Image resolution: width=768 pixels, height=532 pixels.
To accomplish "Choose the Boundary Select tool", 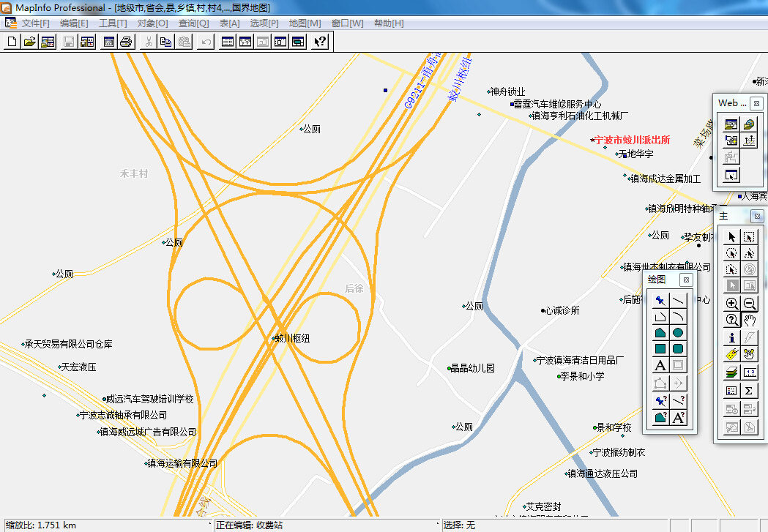I will pos(731,270).
